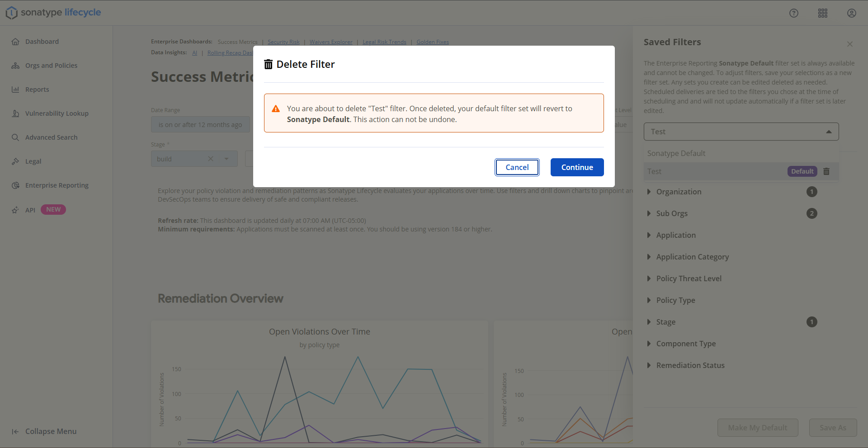This screenshot has width=868, height=448.
Task: Click the Sonatype Lifecycle logo
Action: 53,13
